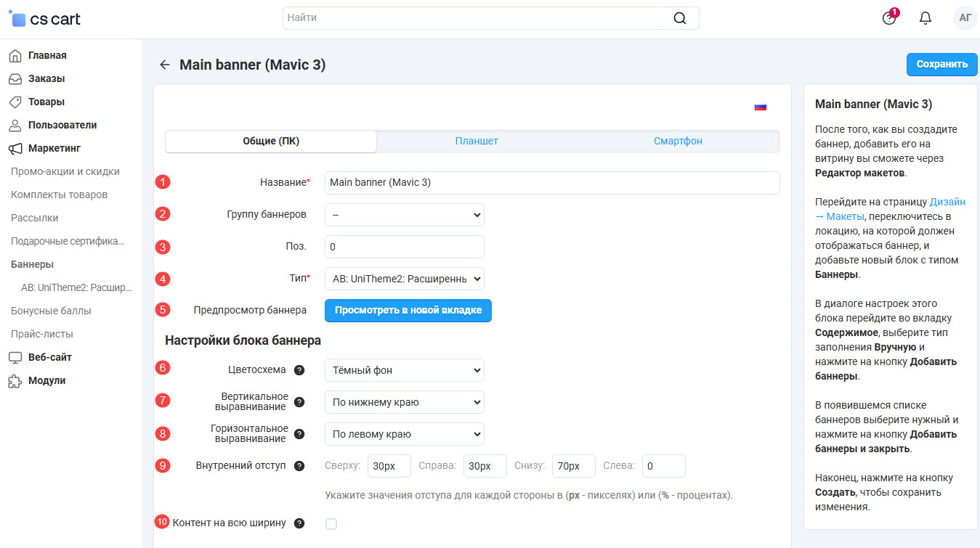This screenshot has height=548, width=980.
Task: Click the help icon with red badge
Action: click(x=889, y=18)
